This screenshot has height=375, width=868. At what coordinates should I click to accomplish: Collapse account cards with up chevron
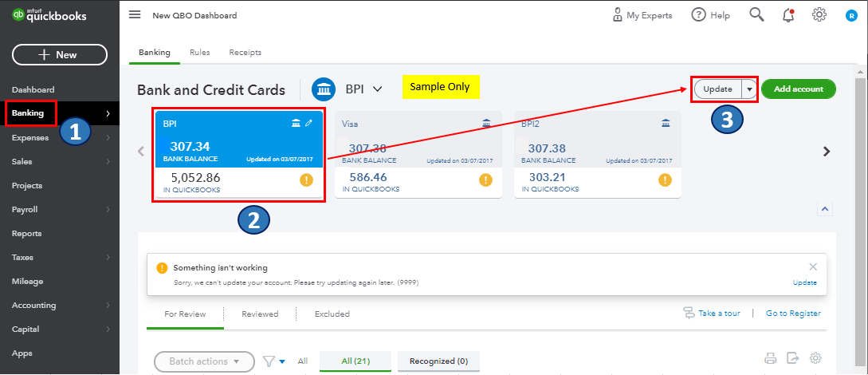tap(824, 209)
